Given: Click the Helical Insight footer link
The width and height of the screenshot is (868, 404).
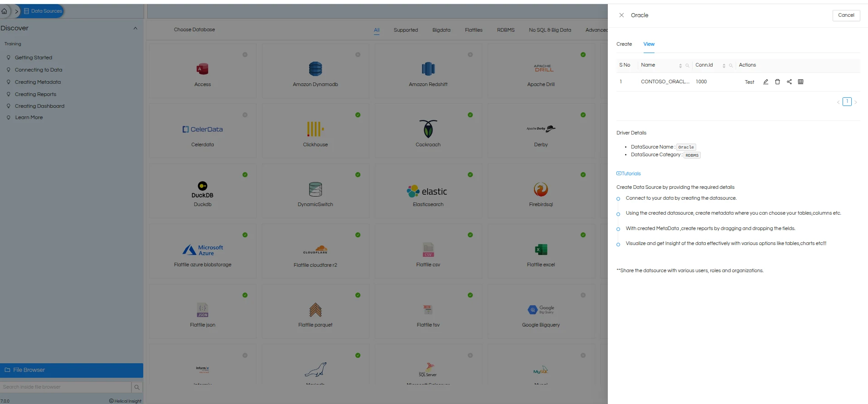Looking at the screenshot, I should [125, 401].
